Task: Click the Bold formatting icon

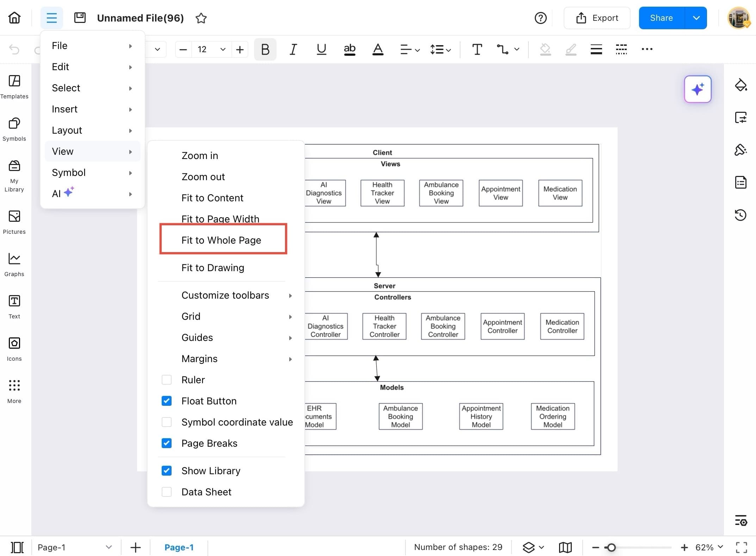Action: (265, 49)
